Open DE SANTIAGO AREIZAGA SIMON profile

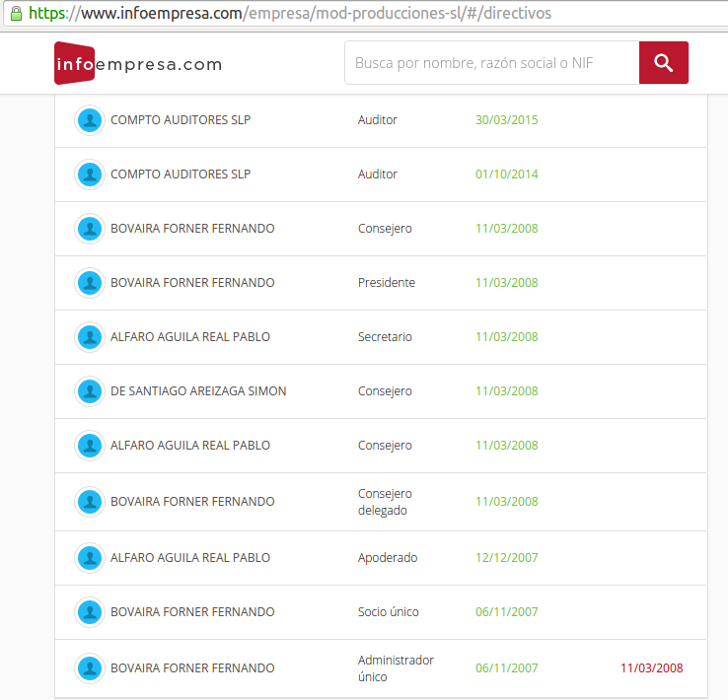(x=198, y=391)
